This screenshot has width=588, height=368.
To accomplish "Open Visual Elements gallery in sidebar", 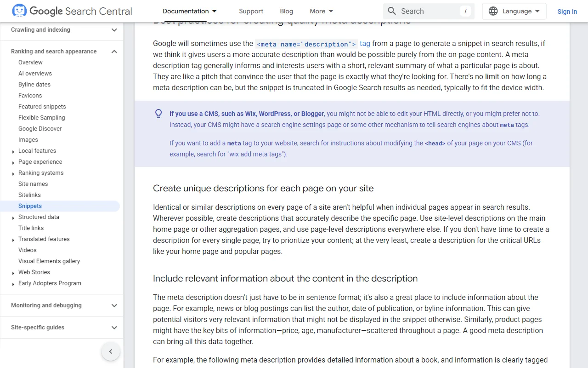I will point(49,261).
